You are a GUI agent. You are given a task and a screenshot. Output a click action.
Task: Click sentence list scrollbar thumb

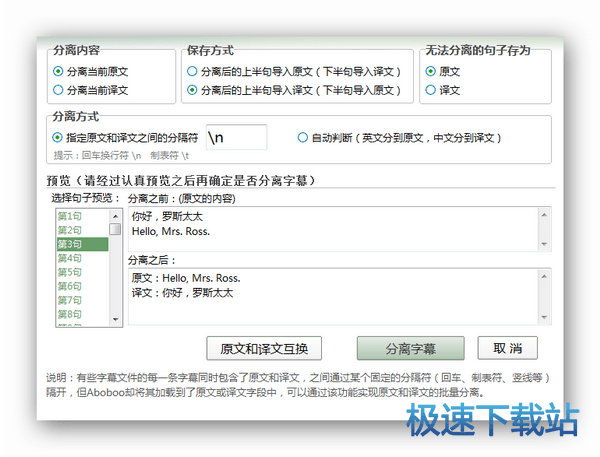click(x=115, y=229)
